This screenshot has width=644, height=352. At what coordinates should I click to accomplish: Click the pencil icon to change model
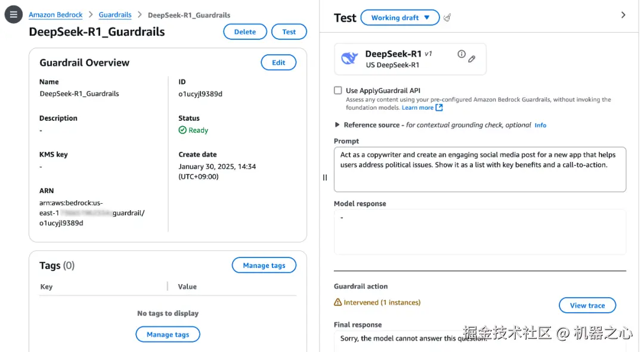tap(472, 59)
